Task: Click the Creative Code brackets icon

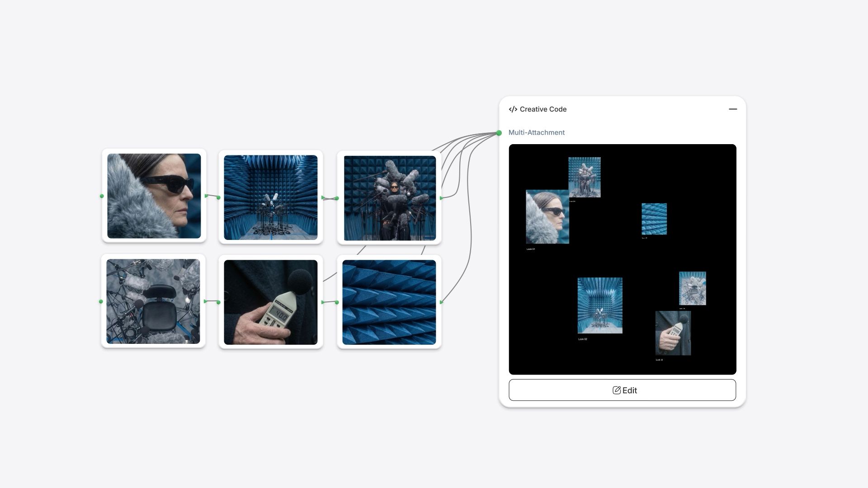Action: coord(513,109)
